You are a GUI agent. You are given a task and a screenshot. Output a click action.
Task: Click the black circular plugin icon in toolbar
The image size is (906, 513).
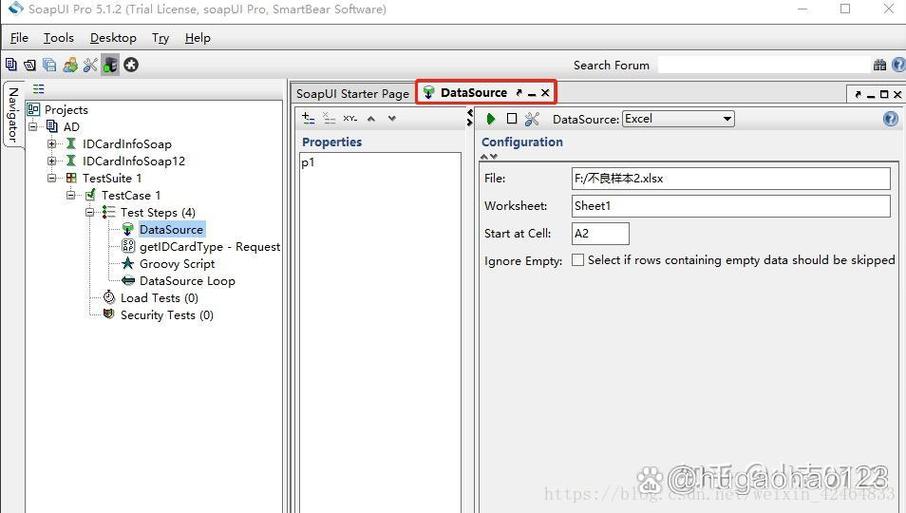131,65
